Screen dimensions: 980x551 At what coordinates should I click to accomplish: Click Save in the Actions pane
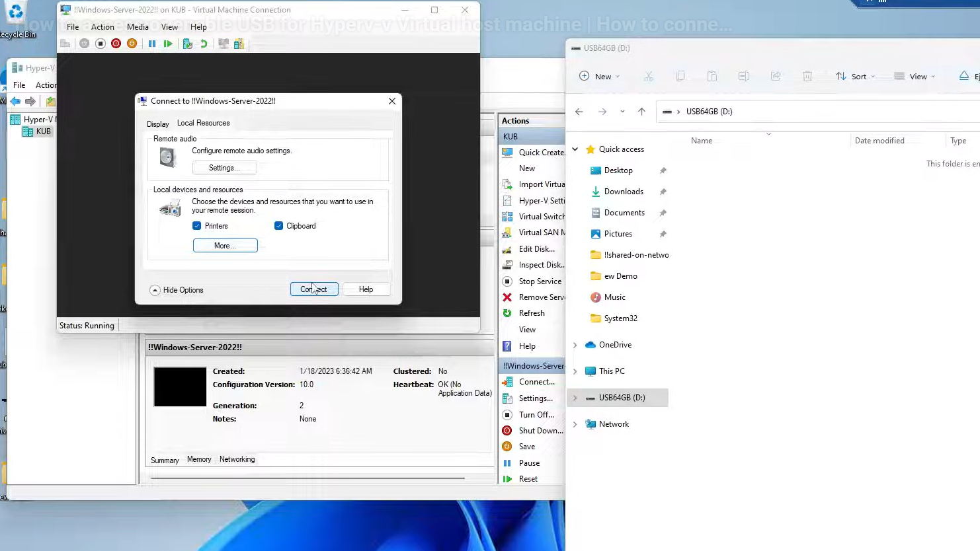[527, 447]
